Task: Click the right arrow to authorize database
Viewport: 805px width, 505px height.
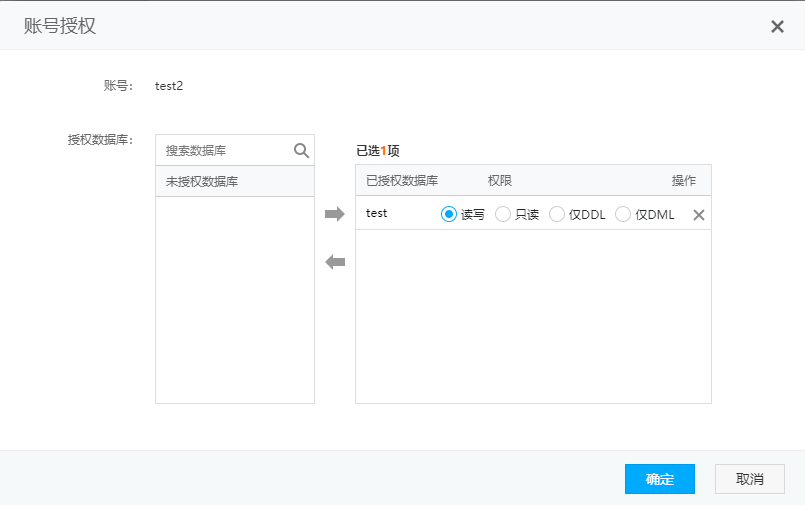Action: tap(335, 214)
